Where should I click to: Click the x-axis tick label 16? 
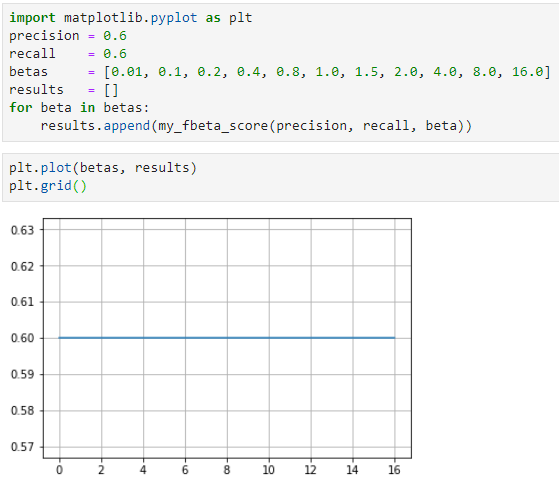[x=394, y=470]
